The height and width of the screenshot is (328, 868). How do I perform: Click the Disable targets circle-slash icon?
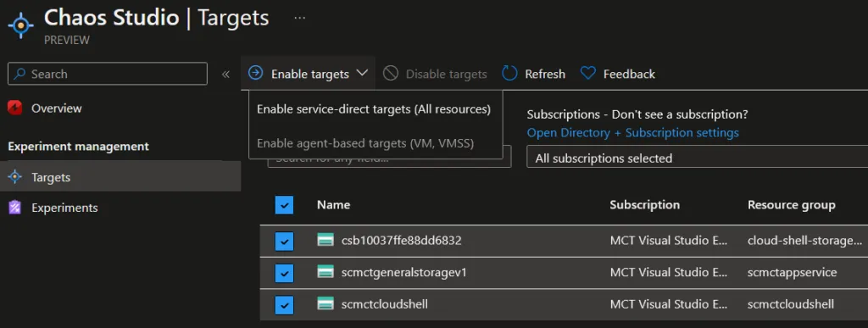click(391, 74)
